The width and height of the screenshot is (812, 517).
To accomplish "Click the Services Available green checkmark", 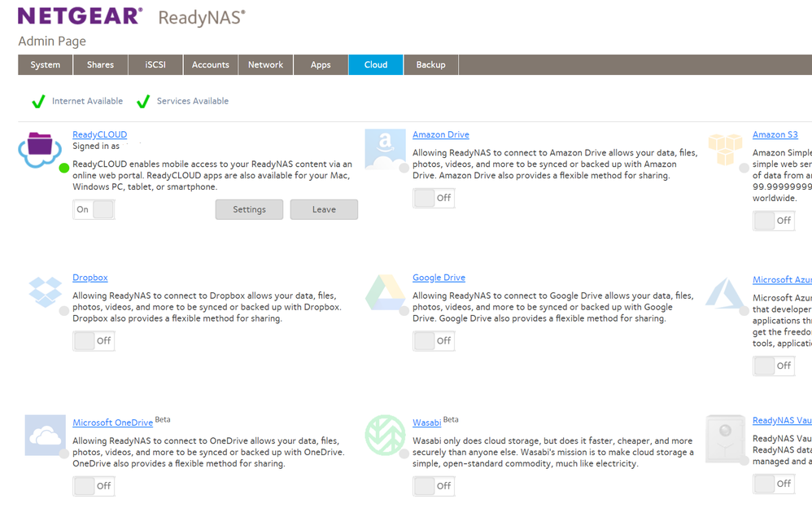I will coord(143,102).
